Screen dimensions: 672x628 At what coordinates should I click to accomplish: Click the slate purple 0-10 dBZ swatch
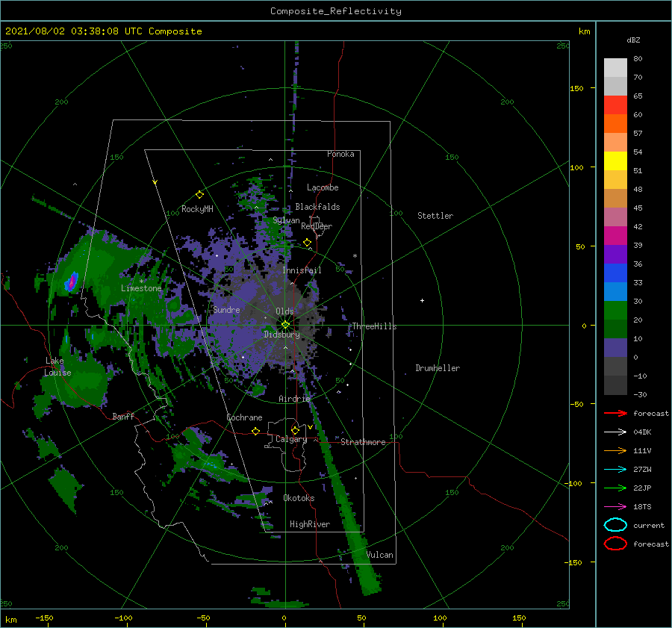coord(615,348)
